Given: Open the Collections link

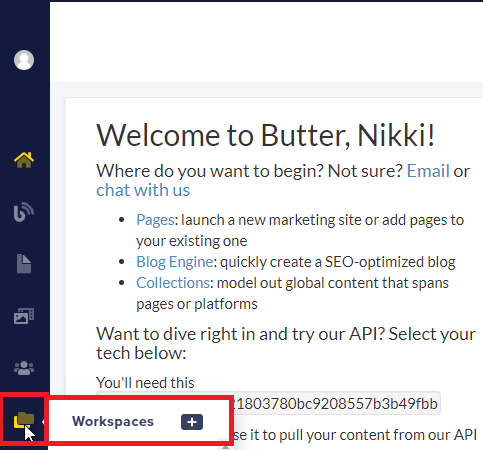Looking at the screenshot, I should (173, 283).
